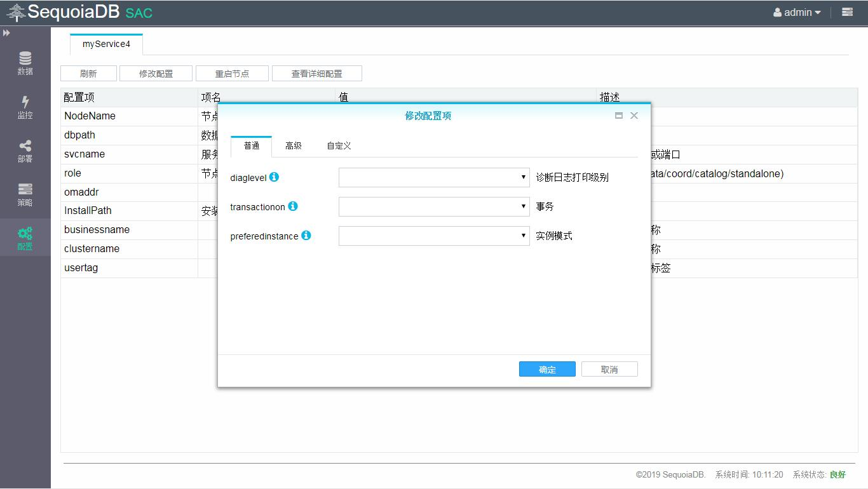Click the 取消 cancel button
The height and width of the screenshot is (489, 868).
(609, 370)
